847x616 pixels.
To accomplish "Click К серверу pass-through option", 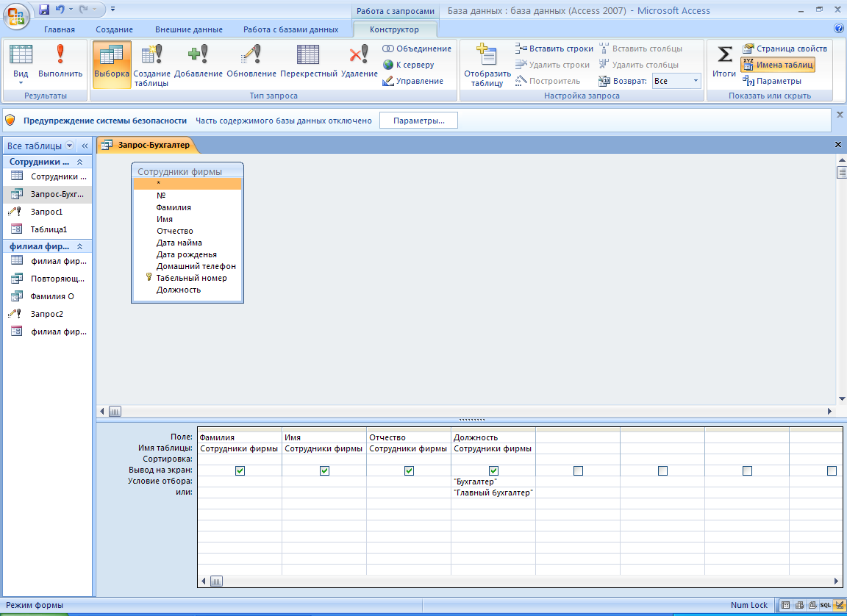I will [408, 65].
